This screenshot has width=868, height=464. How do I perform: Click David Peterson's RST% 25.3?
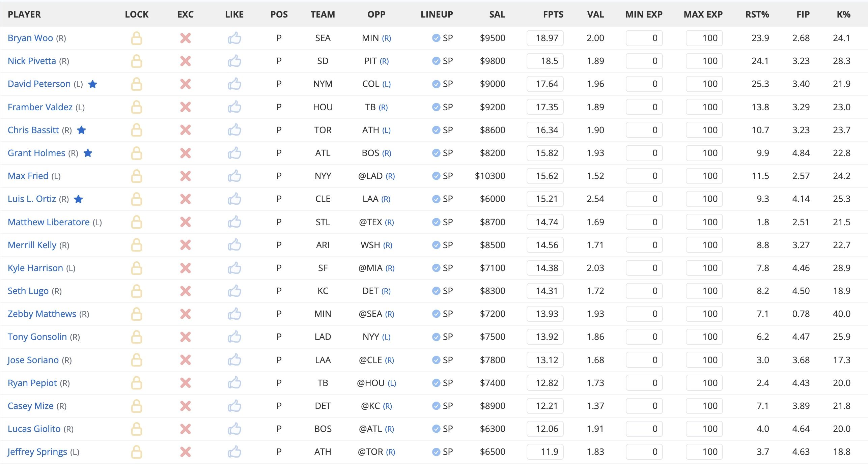point(760,84)
